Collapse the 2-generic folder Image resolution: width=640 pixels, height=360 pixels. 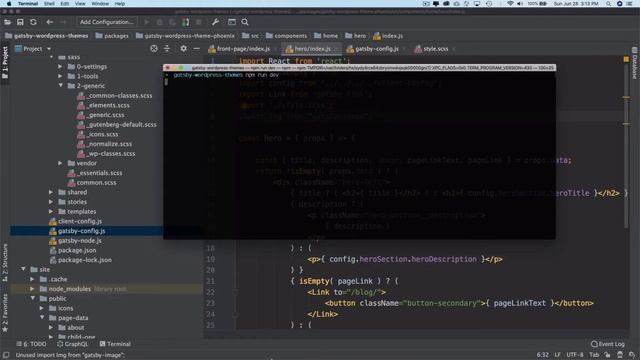click(x=60, y=86)
